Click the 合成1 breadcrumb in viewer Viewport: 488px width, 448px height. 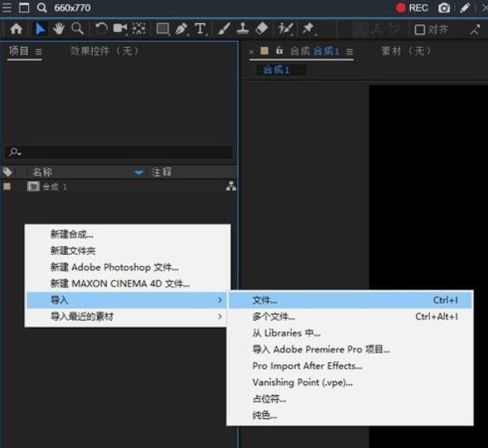277,70
